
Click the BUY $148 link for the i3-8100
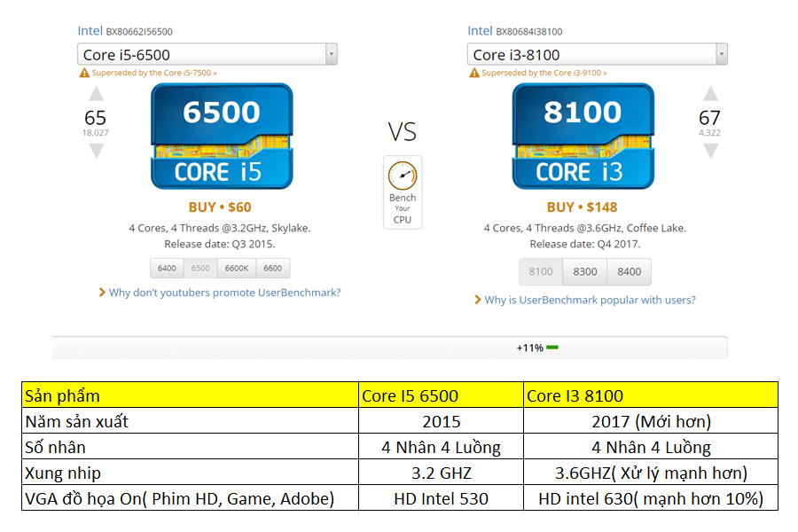click(x=583, y=206)
